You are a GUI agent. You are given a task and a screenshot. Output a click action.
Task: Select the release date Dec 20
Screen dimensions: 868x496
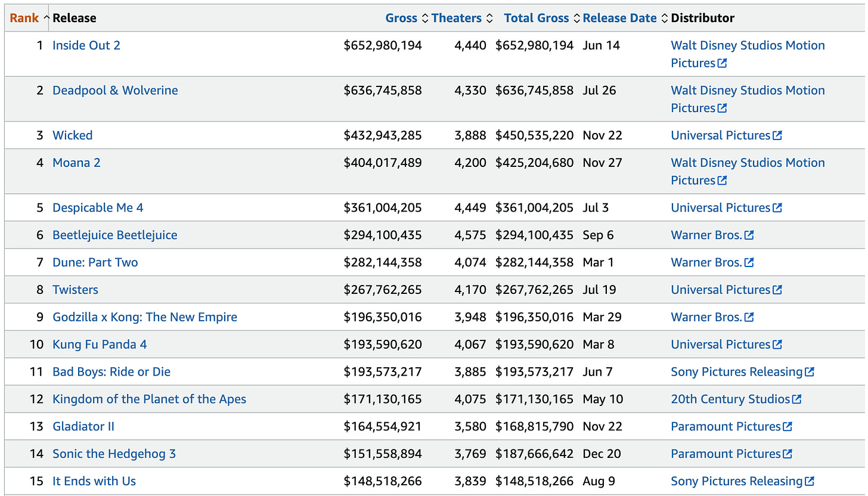603,454
